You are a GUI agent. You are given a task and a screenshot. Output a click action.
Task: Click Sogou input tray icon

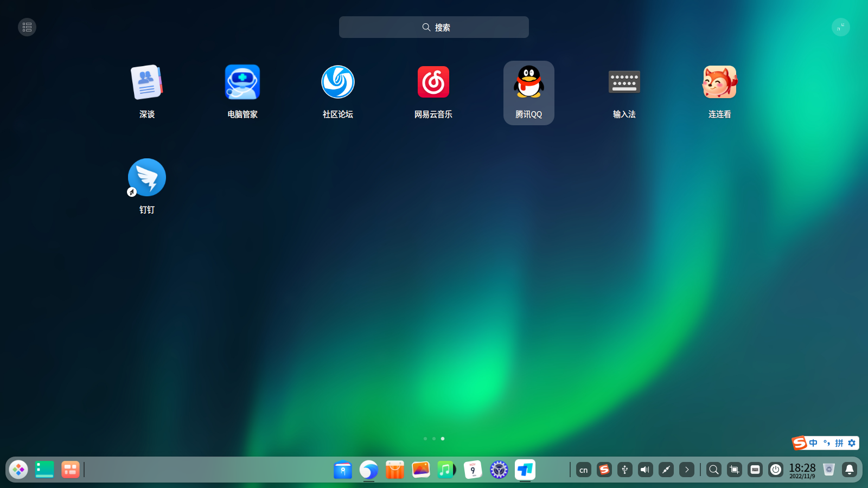tap(604, 470)
